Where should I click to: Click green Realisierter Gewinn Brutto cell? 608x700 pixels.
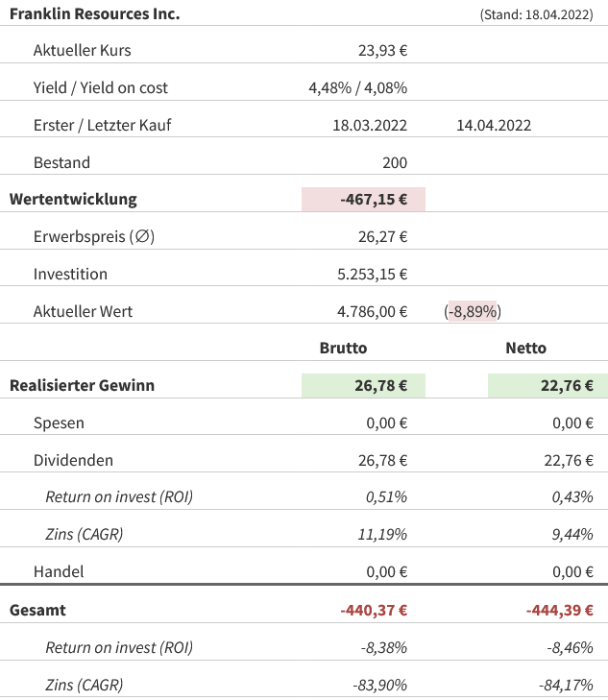363,386
